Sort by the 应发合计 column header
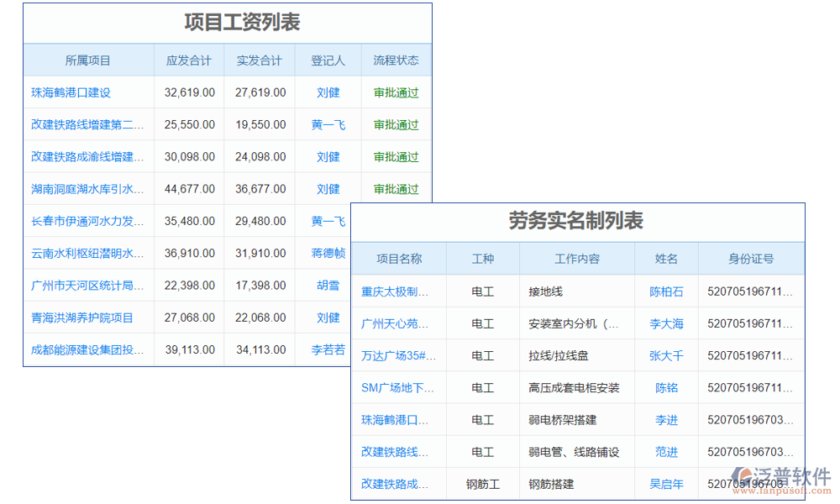Image resolution: width=840 pixels, height=504 pixels. pos(189,60)
